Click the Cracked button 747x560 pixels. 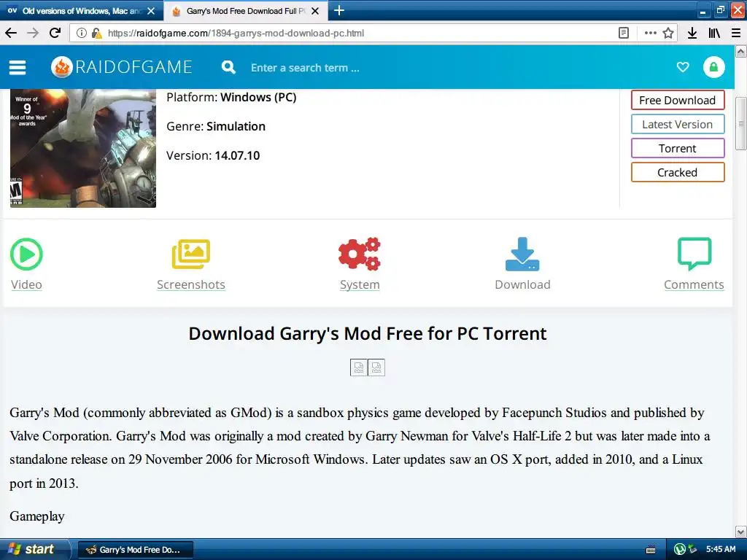[x=678, y=172]
